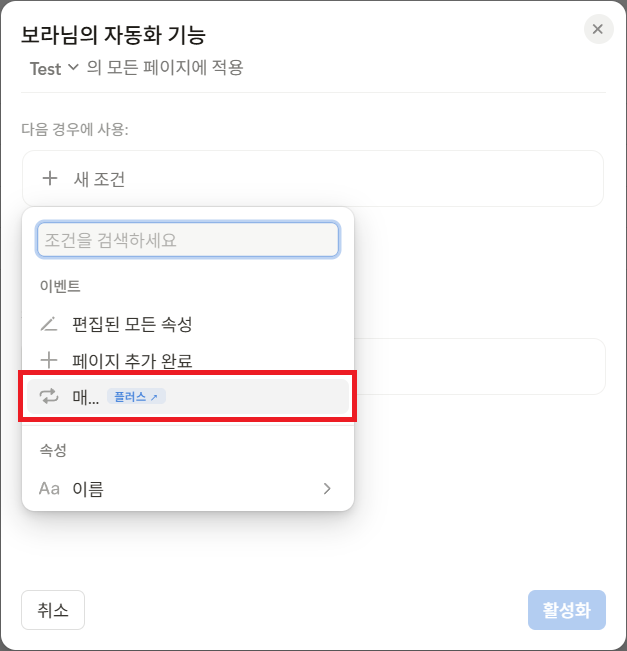Click the Aa text property icon

(49, 489)
